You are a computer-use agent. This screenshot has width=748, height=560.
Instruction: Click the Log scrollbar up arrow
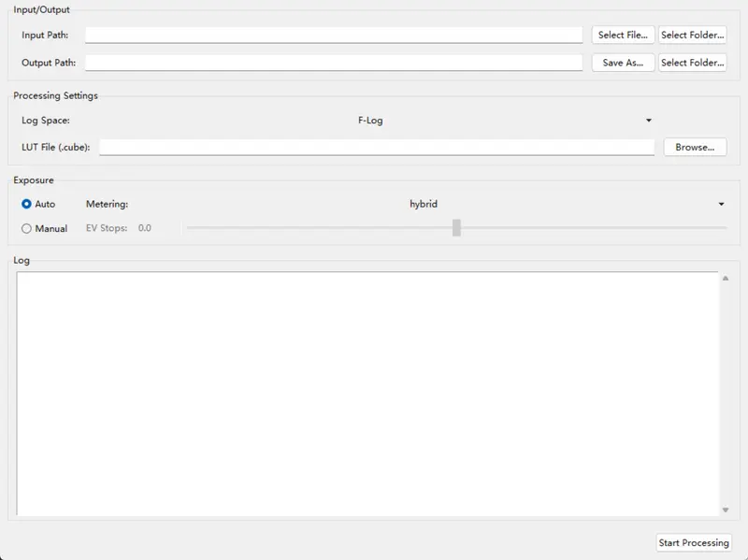[726, 279]
